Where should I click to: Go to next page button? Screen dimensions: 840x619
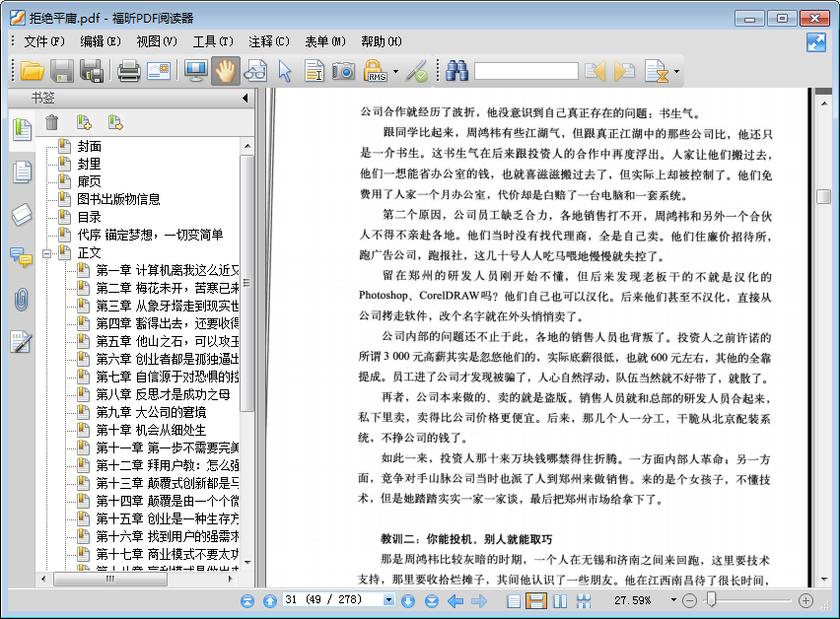[408, 601]
